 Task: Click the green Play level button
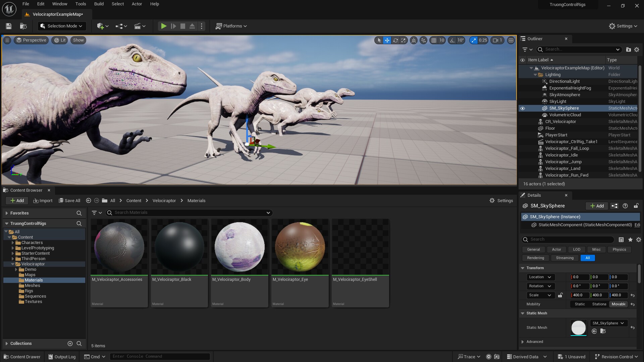tap(163, 26)
